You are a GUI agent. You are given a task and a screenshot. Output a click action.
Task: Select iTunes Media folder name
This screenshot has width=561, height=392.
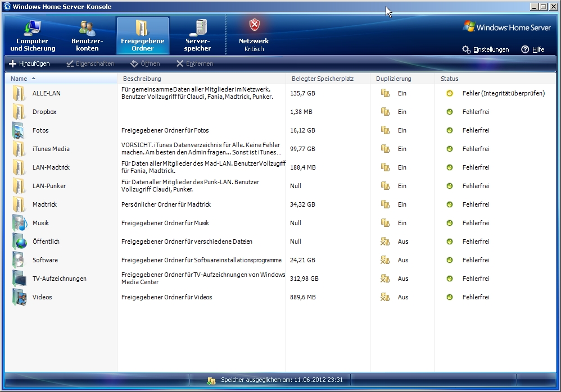click(x=51, y=149)
